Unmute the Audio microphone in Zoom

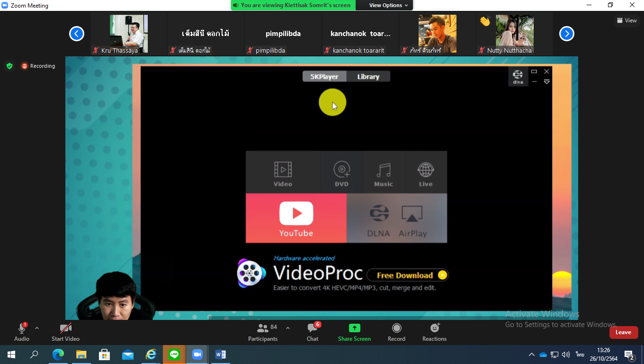[x=22, y=332]
